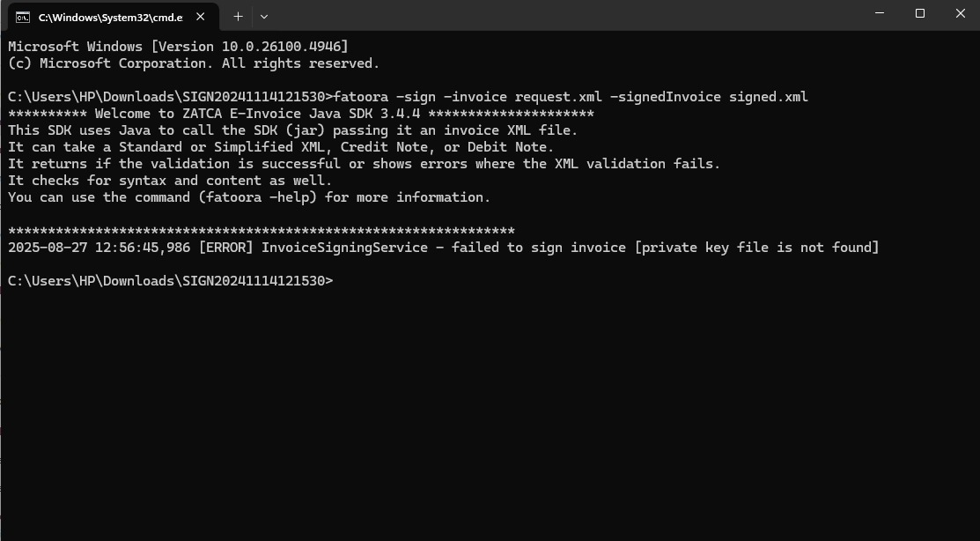The height and width of the screenshot is (541, 980).
Task: Click at the last command prompt cursor
Action: pyautogui.click(x=337, y=281)
